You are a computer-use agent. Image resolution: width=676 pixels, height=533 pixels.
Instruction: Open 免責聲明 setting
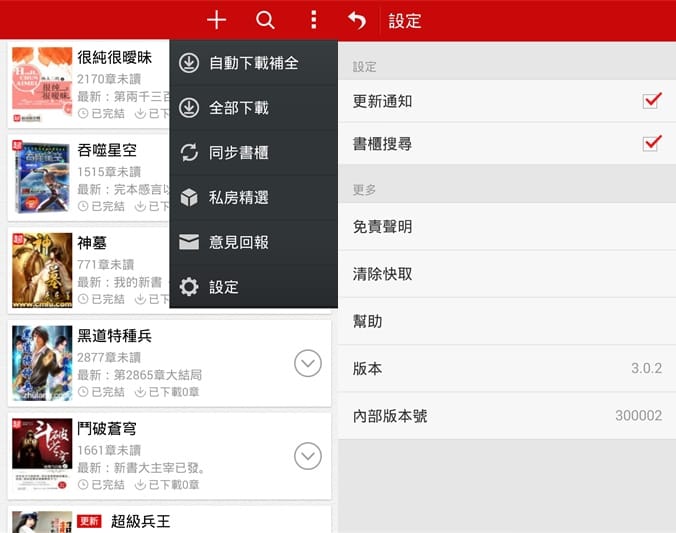click(x=507, y=226)
